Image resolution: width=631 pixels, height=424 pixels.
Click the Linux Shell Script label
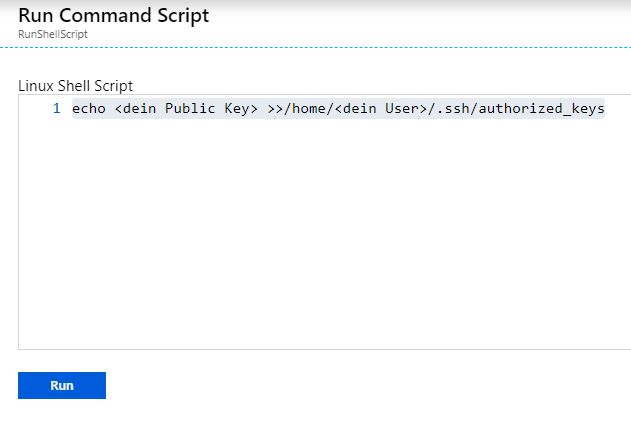pos(75,86)
